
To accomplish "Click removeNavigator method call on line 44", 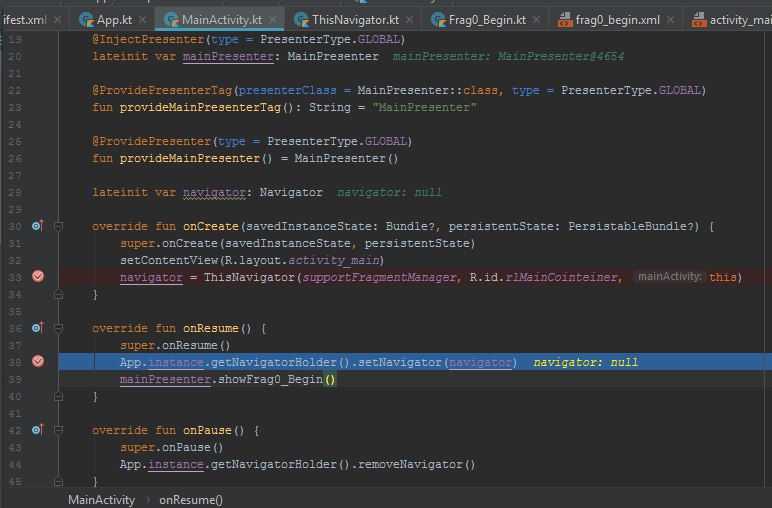I will pos(410,465).
